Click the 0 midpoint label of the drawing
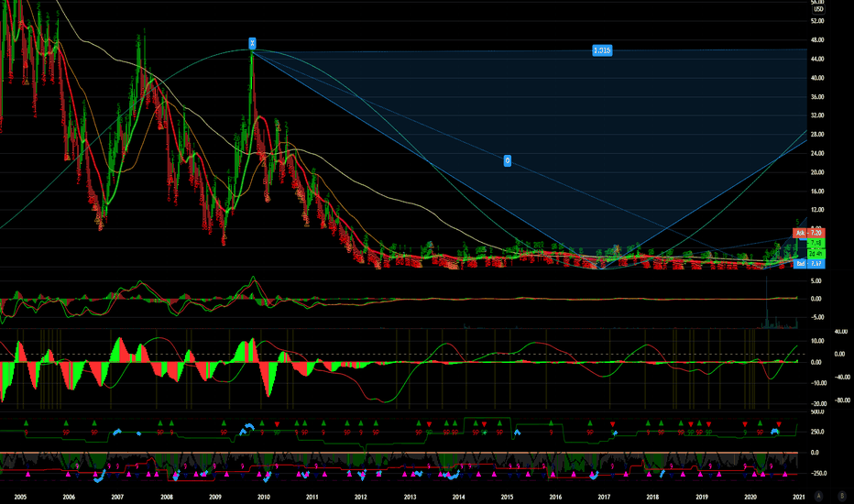Screen dimensions: 854x504 click(507, 160)
